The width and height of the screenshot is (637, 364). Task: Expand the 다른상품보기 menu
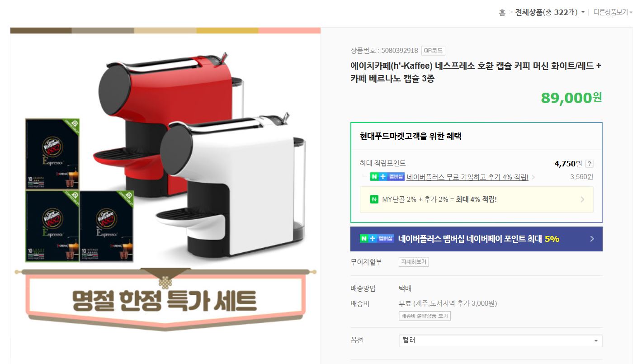pyautogui.click(x=613, y=12)
